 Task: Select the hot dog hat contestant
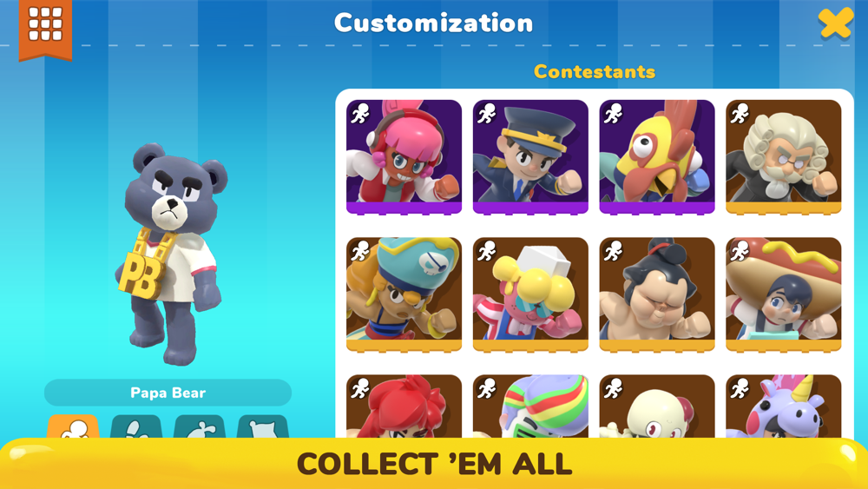783,294
